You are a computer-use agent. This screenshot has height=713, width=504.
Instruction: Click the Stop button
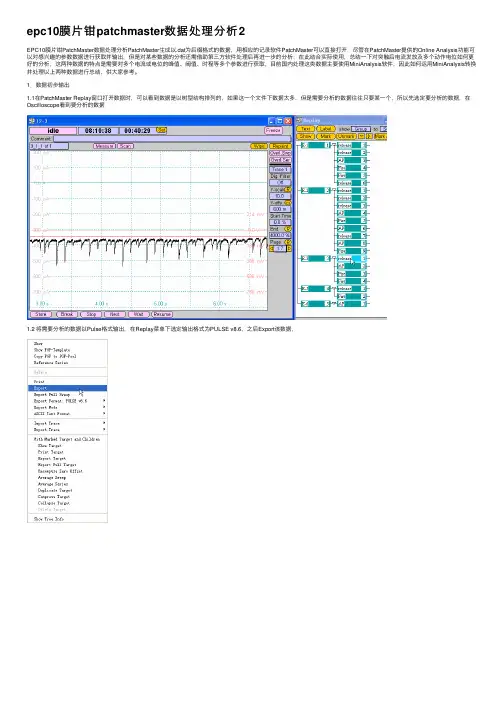(91, 314)
